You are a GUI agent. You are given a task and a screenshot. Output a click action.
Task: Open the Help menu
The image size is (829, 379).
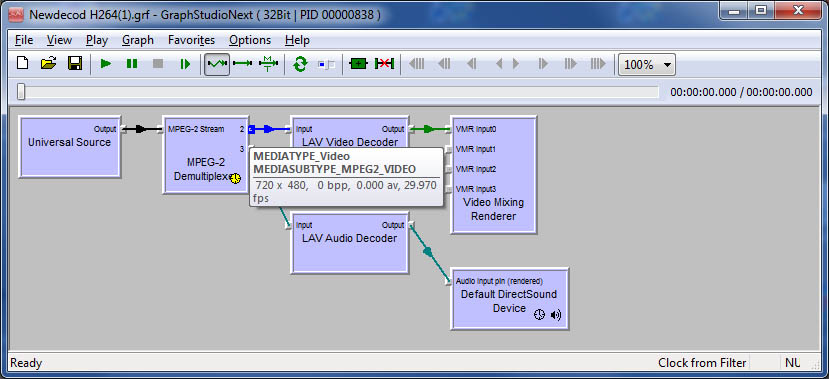(297, 40)
